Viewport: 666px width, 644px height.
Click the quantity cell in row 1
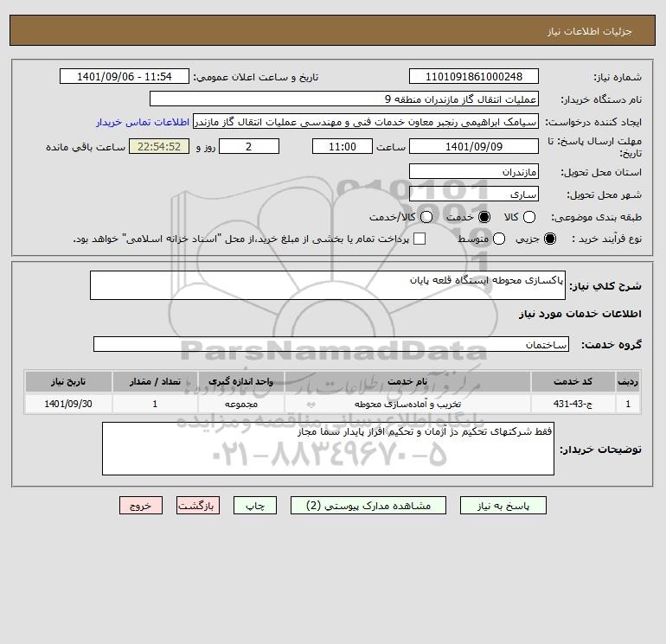[155, 404]
